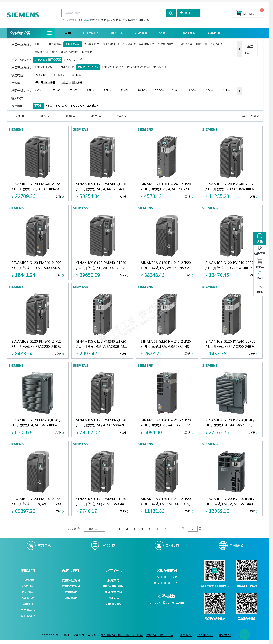Filter by motor power 7.5kW
273x644 pixels.
(x=107, y=90)
